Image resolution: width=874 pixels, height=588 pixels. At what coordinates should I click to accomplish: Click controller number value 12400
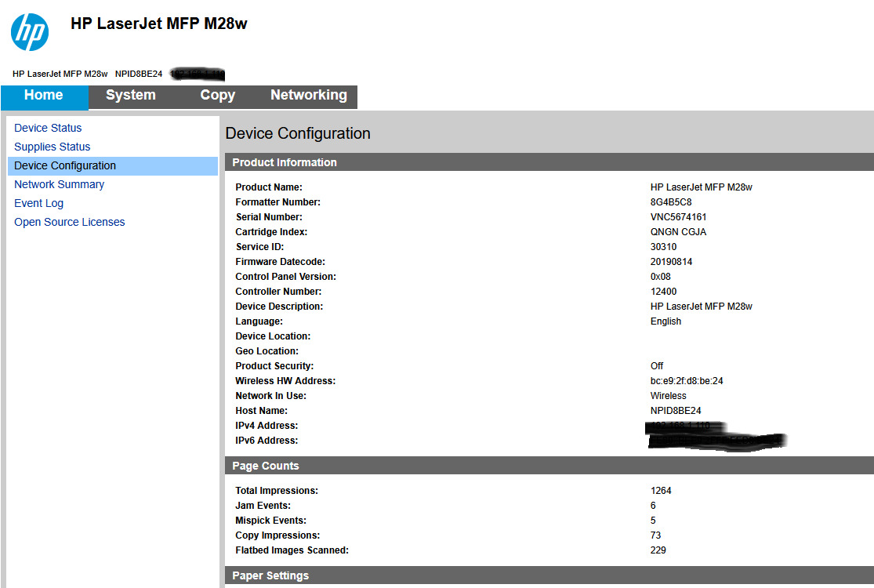coord(663,292)
